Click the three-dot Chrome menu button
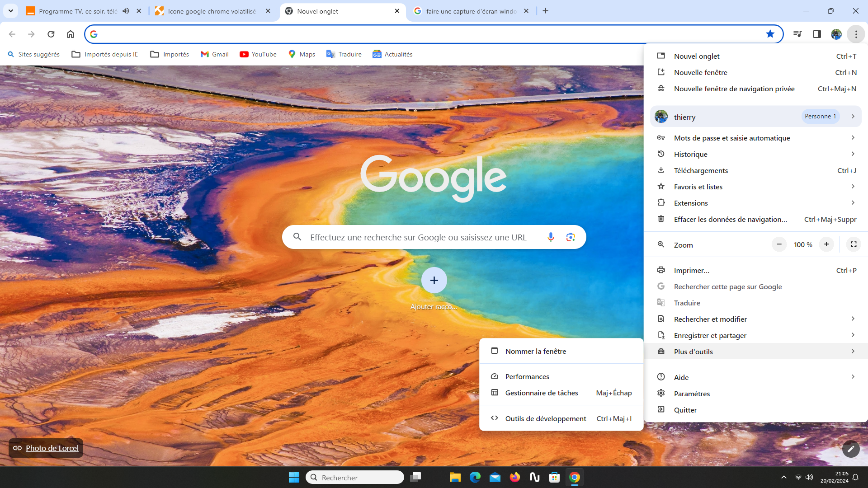This screenshot has height=488, width=868. (x=856, y=34)
